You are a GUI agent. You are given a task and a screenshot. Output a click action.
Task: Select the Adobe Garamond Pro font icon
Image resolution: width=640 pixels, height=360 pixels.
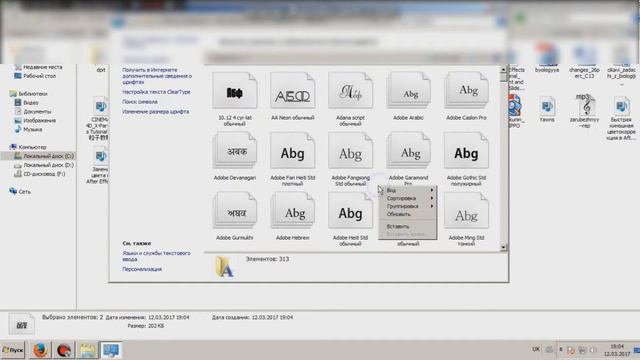[x=409, y=151]
